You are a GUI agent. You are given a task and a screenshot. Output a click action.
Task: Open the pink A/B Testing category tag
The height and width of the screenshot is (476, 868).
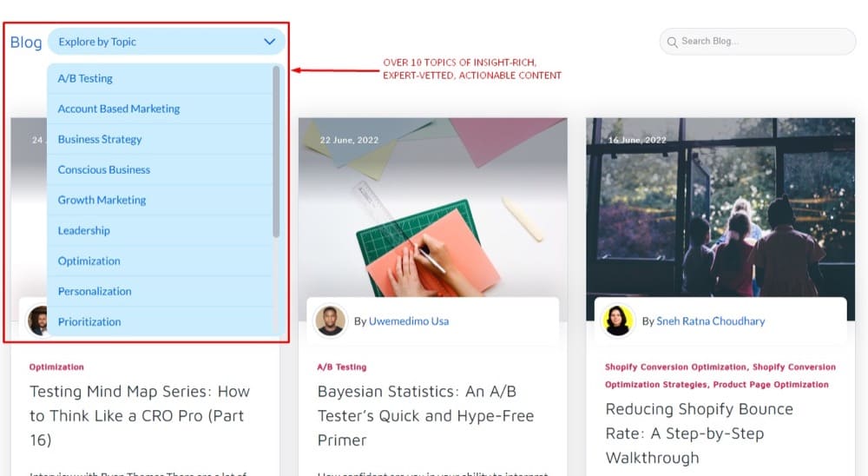341,367
